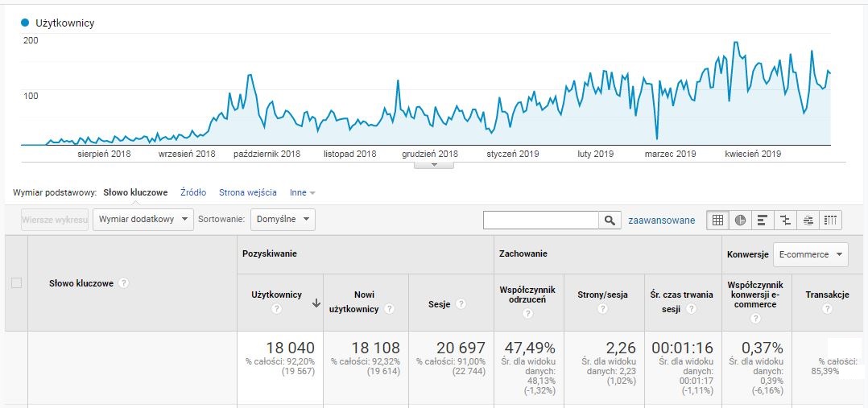Open help icon beside Nowi użytkownicy
868x408 pixels.
389,309
